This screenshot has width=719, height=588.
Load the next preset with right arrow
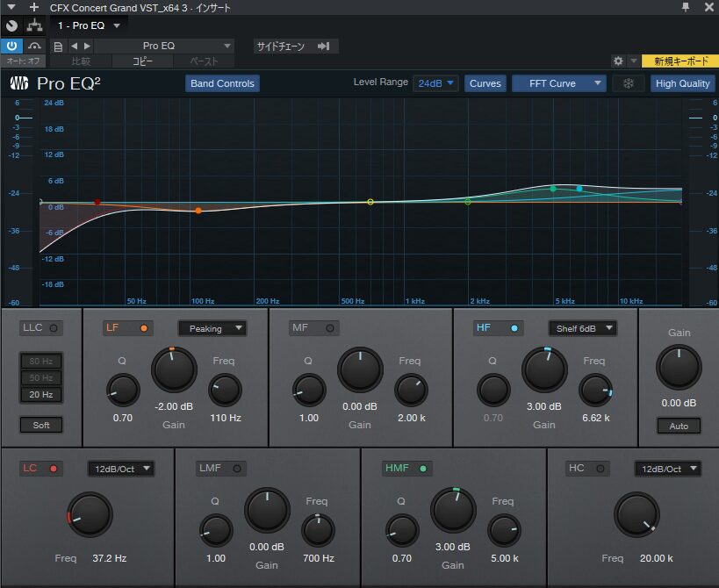87,46
